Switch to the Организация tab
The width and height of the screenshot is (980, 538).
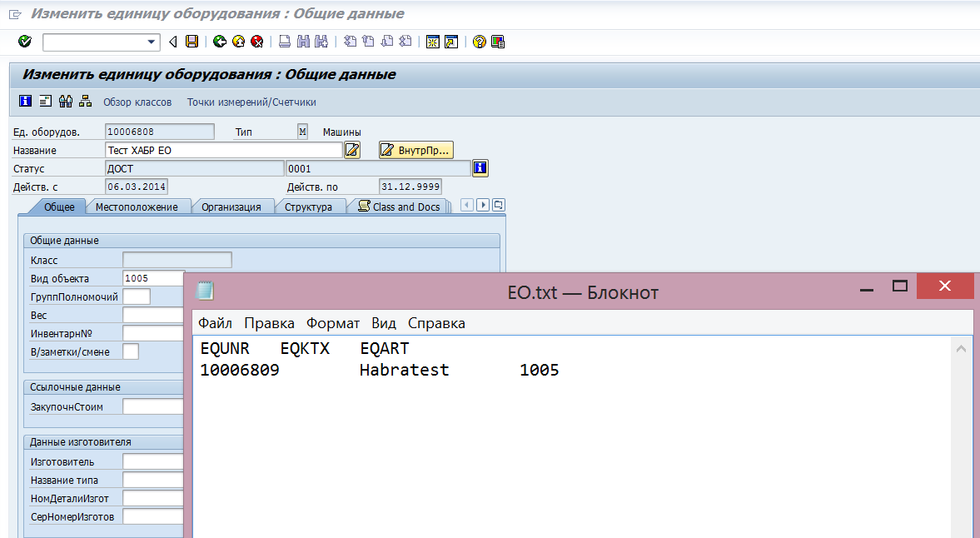click(x=231, y=207)
